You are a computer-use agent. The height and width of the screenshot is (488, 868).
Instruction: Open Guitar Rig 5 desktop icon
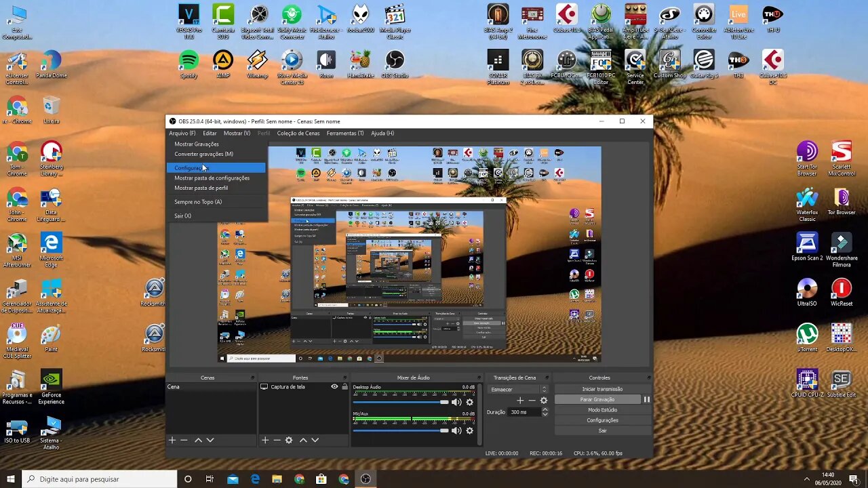[704, 64]
